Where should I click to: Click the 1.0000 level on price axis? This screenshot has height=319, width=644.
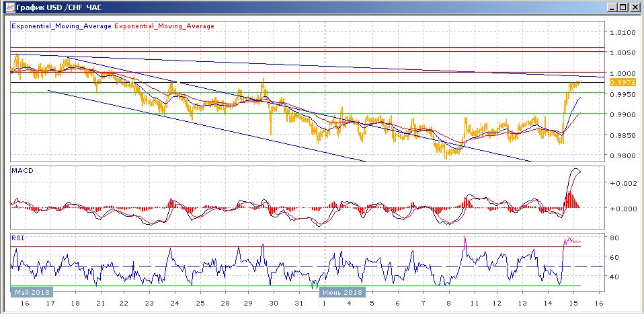(x=622, y=73)
